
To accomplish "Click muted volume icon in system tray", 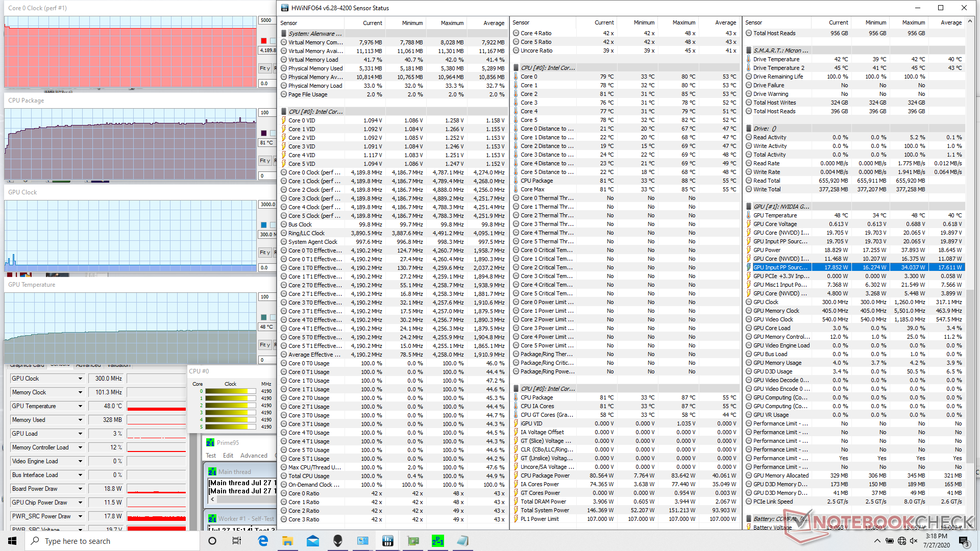I will tap(914, 541).
